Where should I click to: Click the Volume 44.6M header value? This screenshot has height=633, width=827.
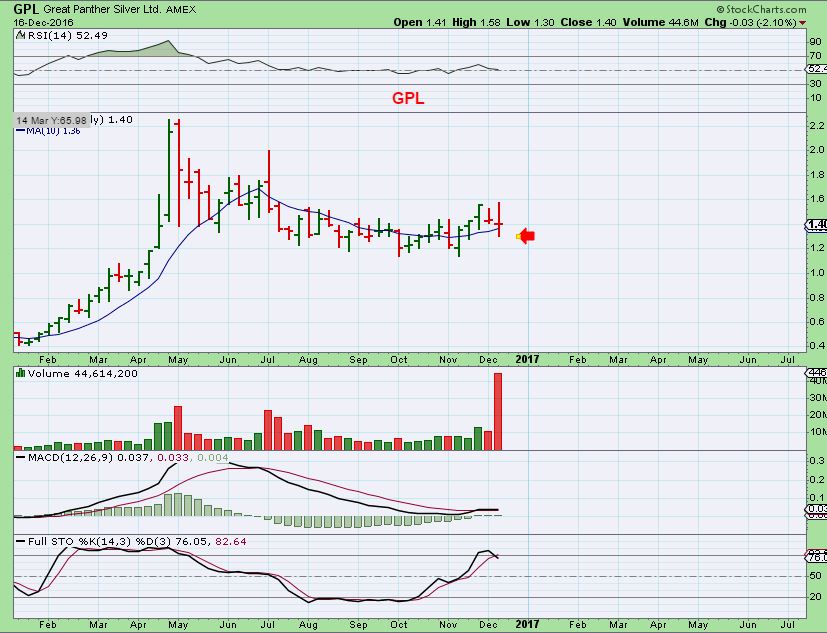tap(660, 22)
